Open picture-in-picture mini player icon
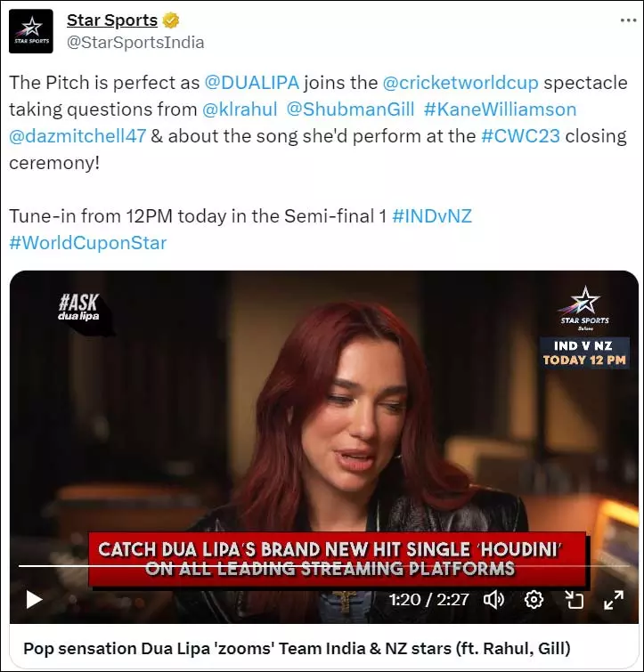The image size is (644, 672). (574, 600)
